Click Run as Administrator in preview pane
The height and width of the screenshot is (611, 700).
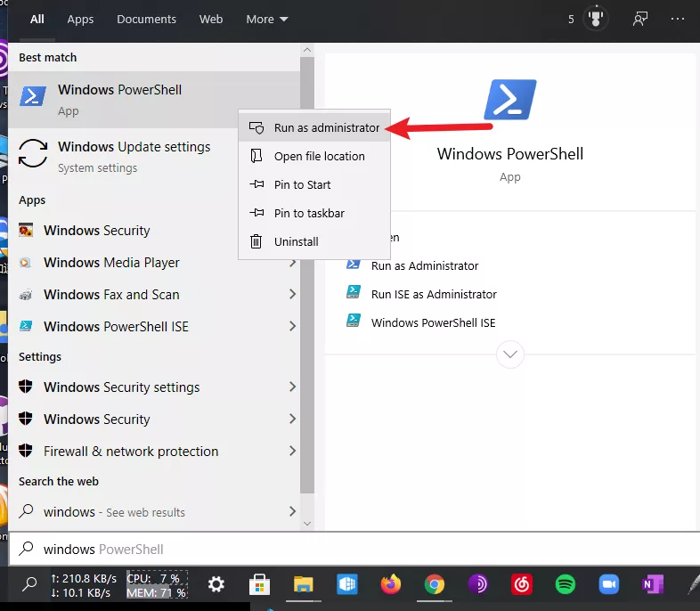click(425, 266)
